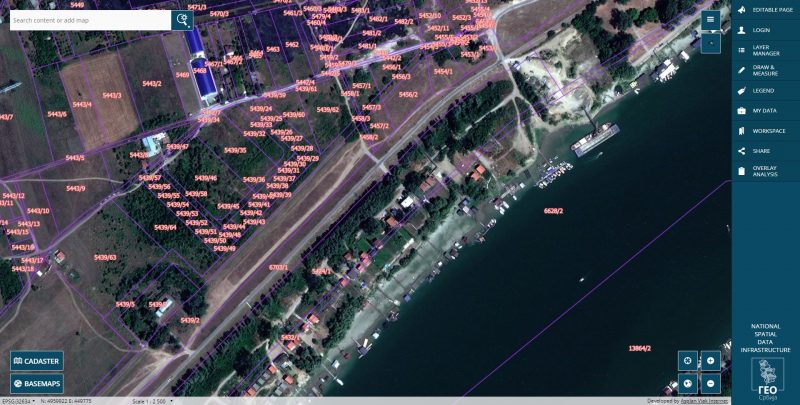Click the zoom out minus button
The width and height of the screenshot is (800, 405).
[x=711, y=383]
